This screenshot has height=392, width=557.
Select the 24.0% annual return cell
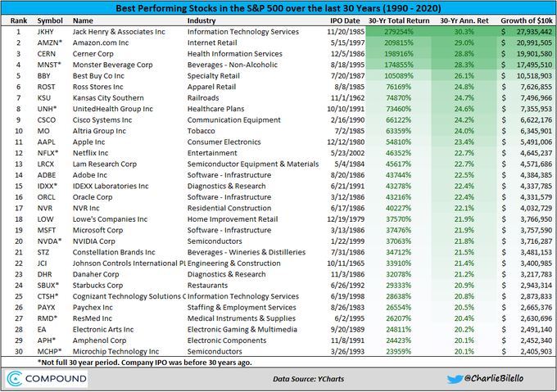(464, 131)
